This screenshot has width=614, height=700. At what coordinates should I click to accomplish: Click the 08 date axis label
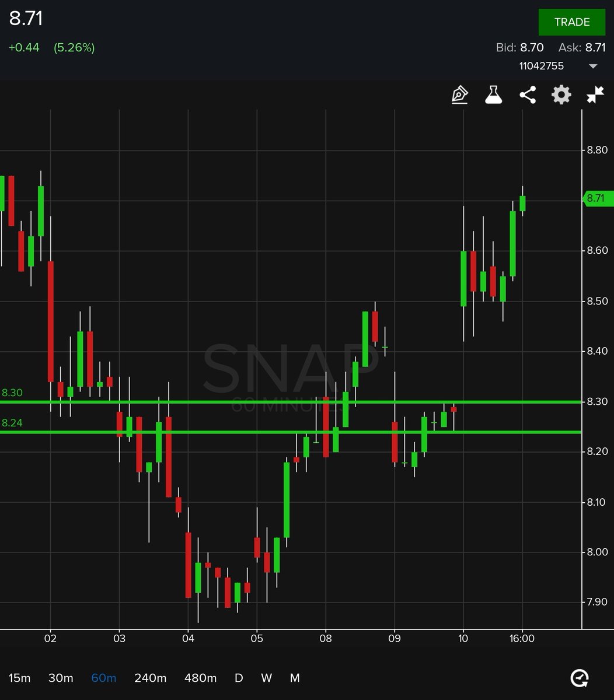[x=326, y=638]
